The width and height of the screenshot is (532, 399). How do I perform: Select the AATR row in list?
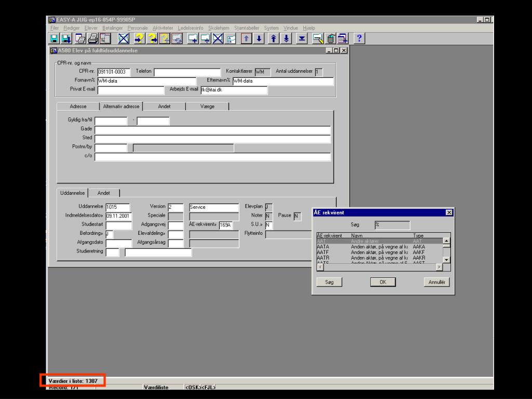[379, 258]
